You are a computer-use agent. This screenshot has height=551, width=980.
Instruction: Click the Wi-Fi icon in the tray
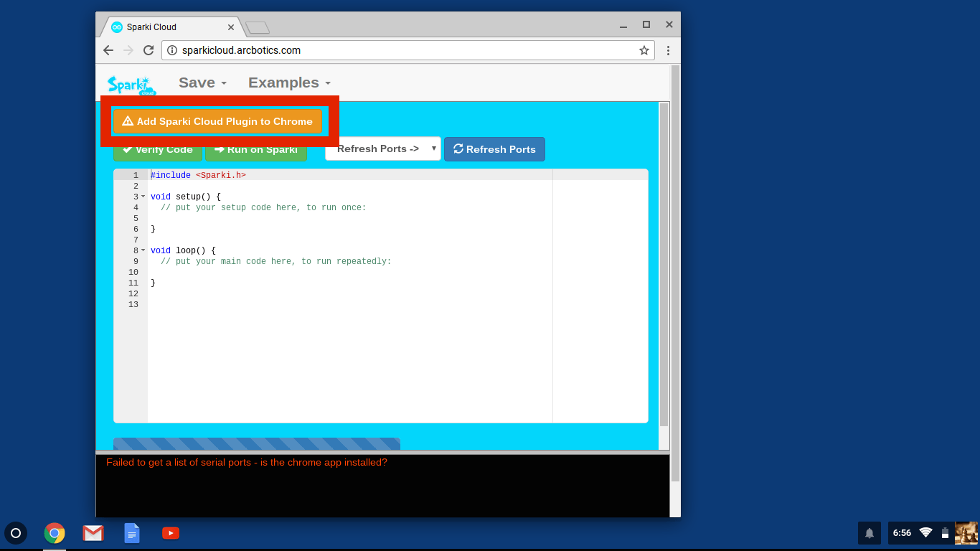(925, 532)
